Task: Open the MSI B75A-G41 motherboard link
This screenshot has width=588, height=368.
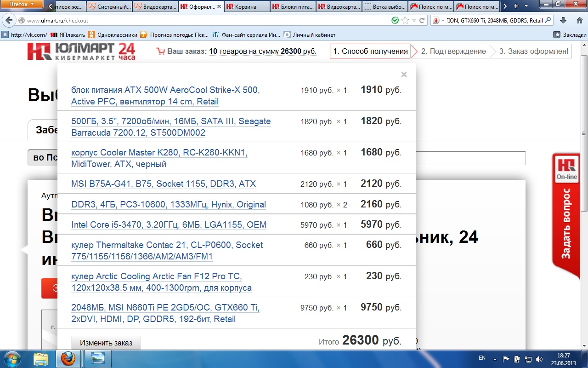Action: pyautogui.click(x=164, y=184)
